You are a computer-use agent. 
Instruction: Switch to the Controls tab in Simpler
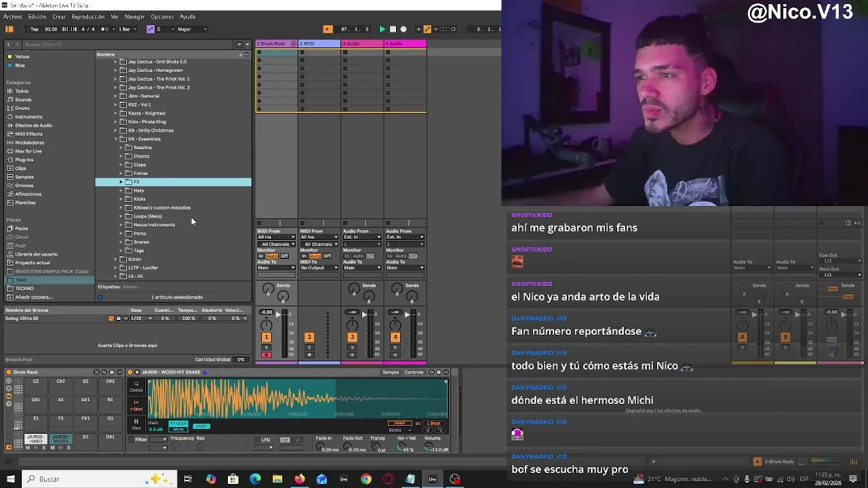pos(414,372)
